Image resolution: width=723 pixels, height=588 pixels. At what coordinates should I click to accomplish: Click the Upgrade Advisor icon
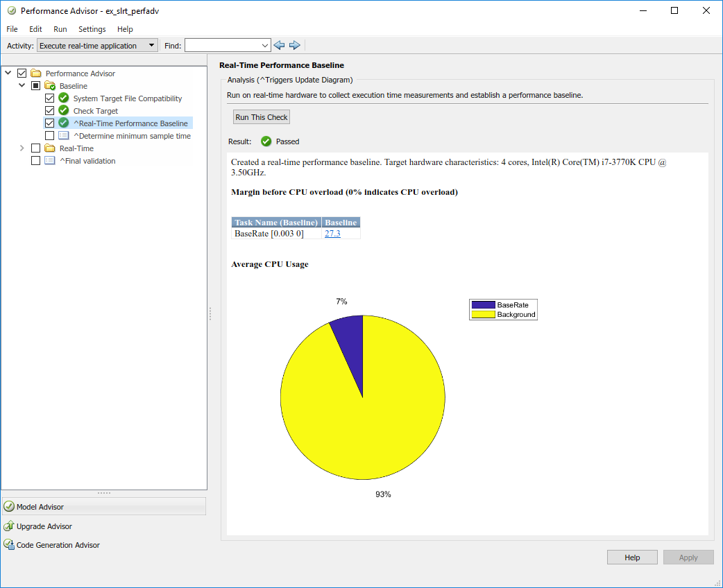coord(9,526)
